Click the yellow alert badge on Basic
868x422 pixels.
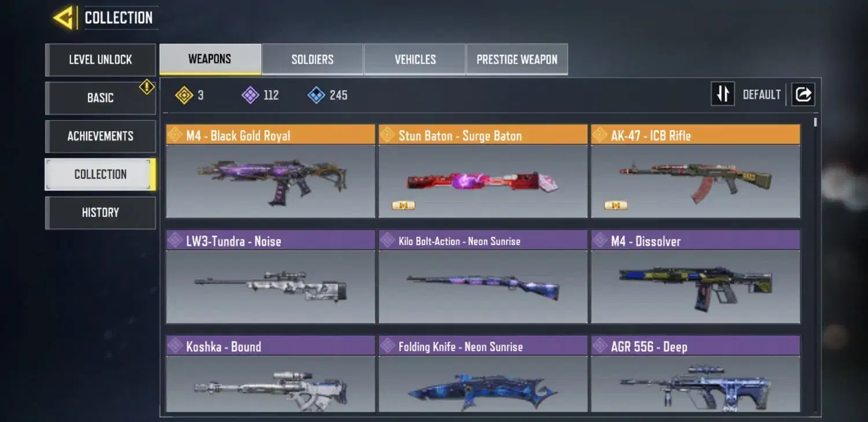(147, 87)
